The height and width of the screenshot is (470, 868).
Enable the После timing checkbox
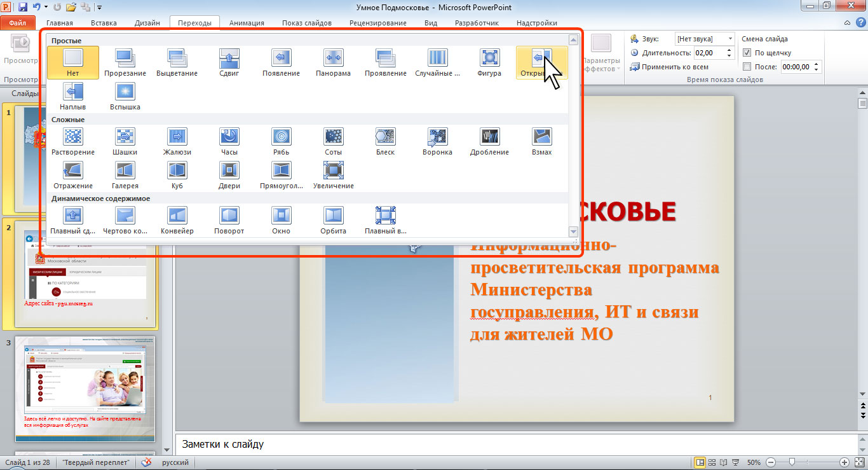pyautogui.click(x=747, y=66)
